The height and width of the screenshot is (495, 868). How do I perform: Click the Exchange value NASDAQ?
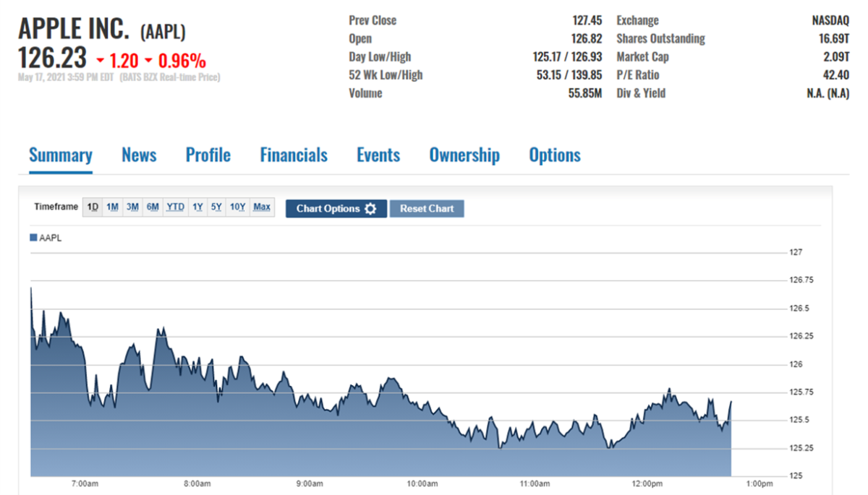click(830, 20)
